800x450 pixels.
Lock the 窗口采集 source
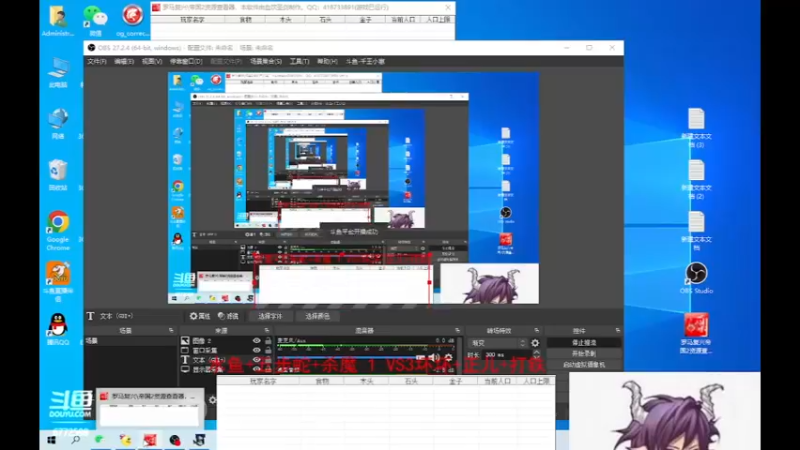[x=268, y=350]
